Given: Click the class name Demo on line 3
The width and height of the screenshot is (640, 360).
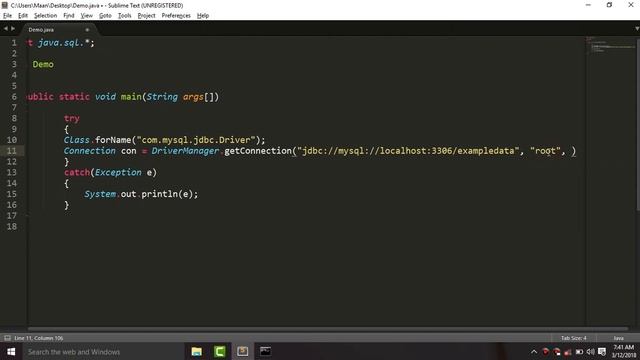Looking at the screenshot, I should click(x=43, y=64).
